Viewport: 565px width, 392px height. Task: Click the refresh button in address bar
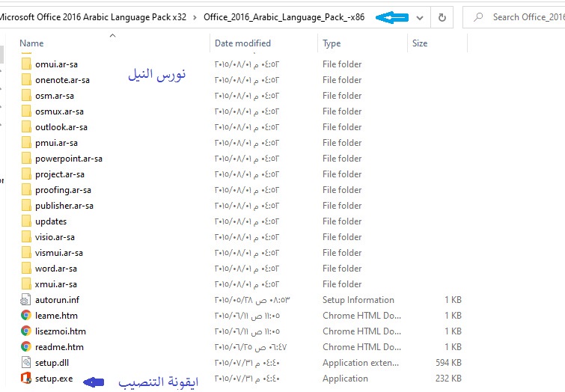(x=442, y=16)
